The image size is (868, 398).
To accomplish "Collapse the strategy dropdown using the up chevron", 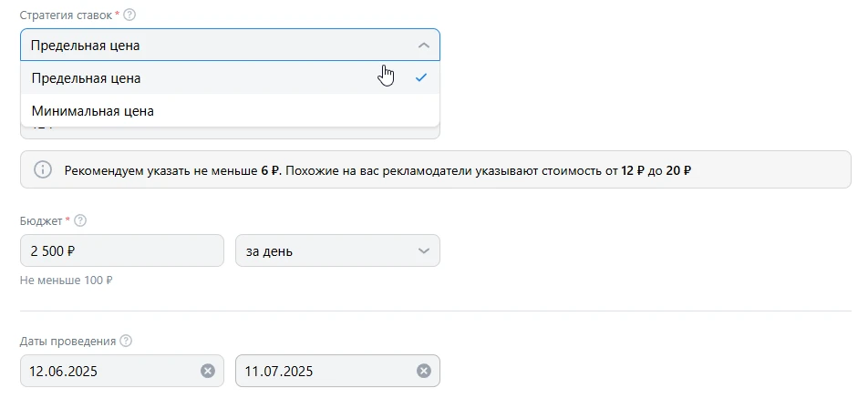I will tap(422, 46).
